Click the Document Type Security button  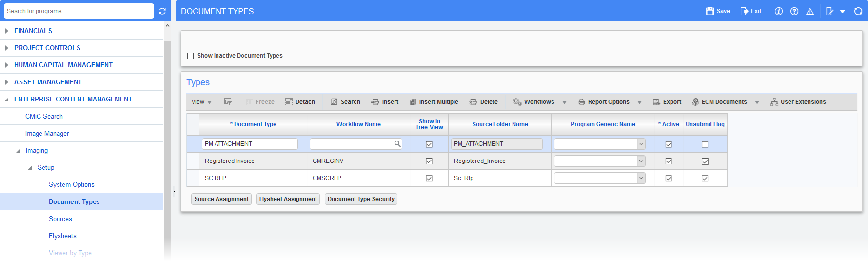[x=361, y=199]
